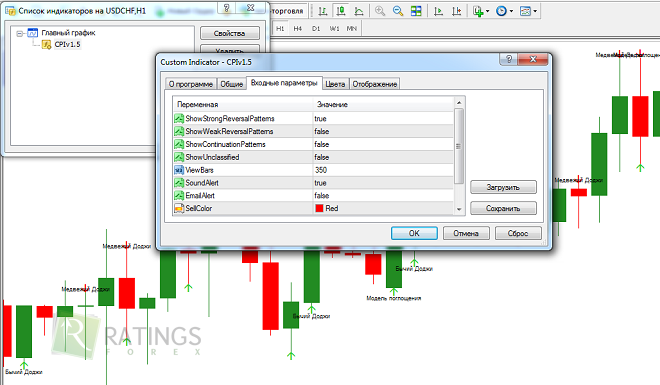Click the add indicators icon with green plus
Viewport: 660px width, 385px height.
(478, 11)
